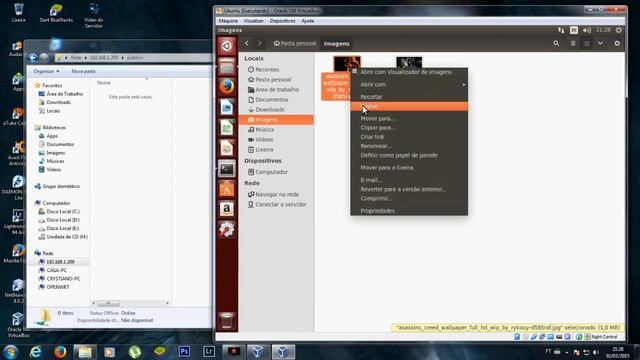Open Ubuntu Software Center launcher icon

[227, 189]
